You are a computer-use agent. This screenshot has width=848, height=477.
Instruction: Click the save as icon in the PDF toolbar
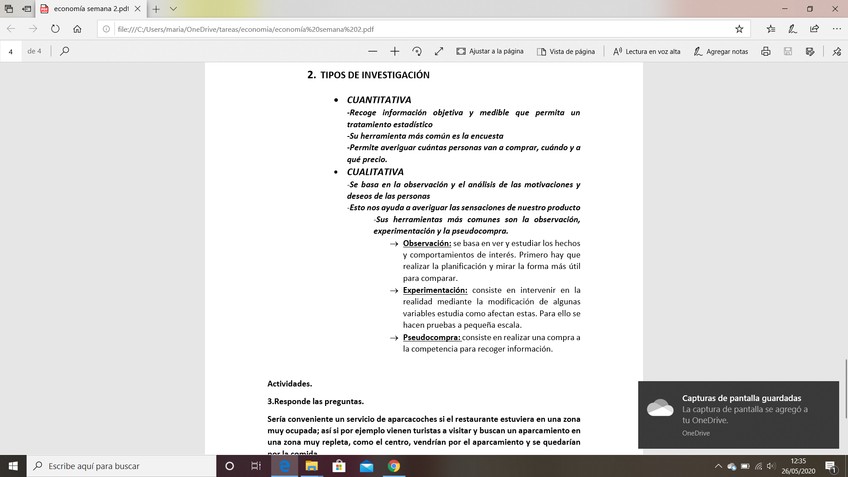[x=810, y=51]
